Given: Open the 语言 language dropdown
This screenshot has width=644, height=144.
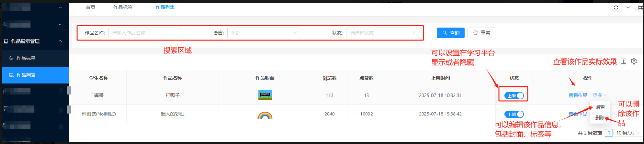Looking at the screenshot, I should [264, 33].
